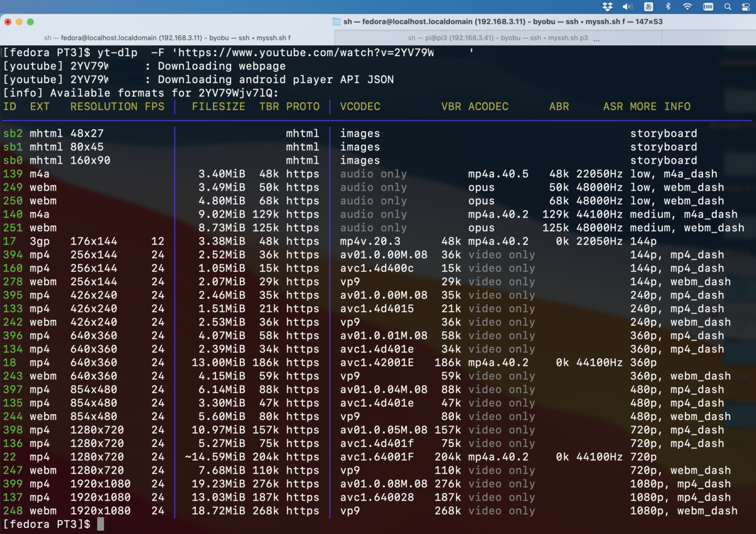Viewport: 756px width, 534px height.
Task: Switch to the fedora@localhost.localdomain tab
Action: tap(167, 38)
